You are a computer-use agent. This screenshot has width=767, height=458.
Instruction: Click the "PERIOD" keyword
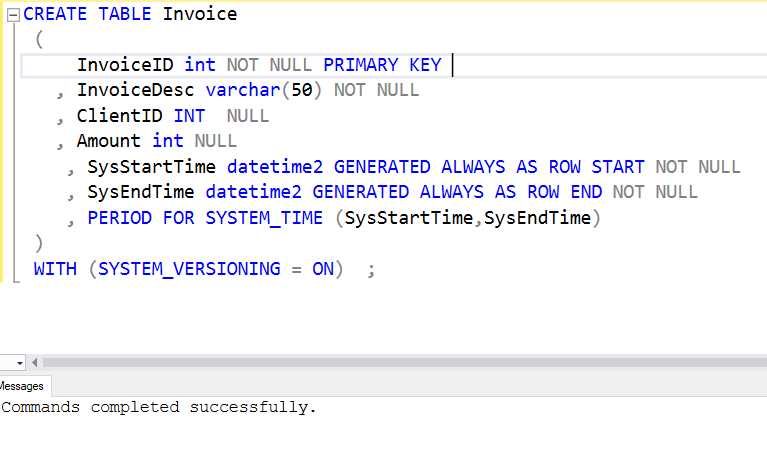click(119, 218)
